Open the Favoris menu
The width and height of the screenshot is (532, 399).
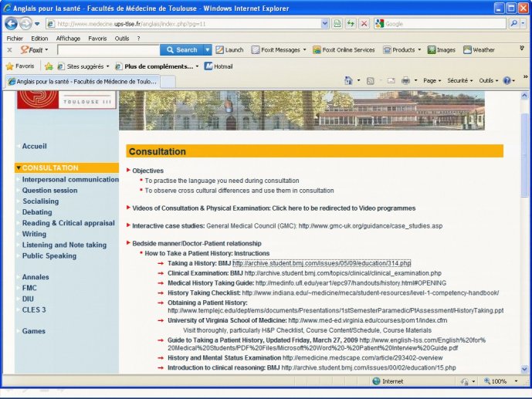point(97,39)
